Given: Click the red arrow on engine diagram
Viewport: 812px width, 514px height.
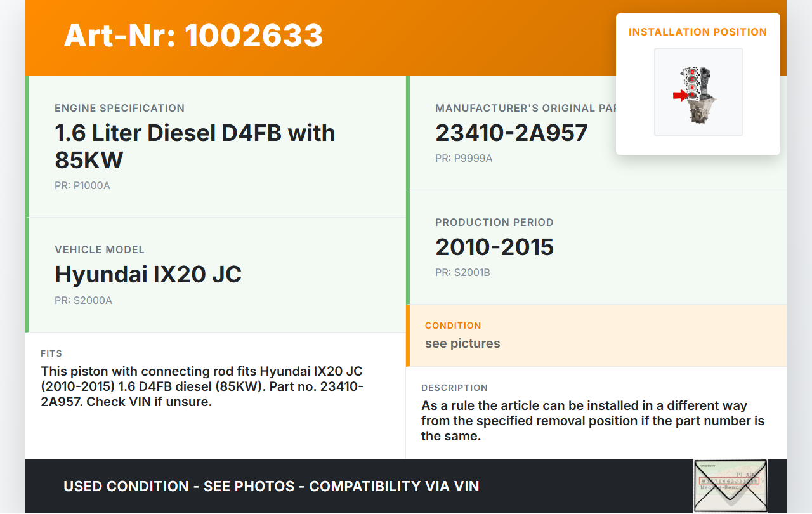Looking at the screenshot, I should pyautogui.click(x=679, y=95).
